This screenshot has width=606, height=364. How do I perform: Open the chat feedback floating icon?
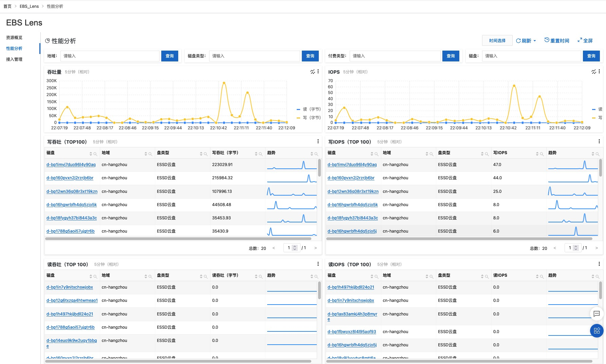pos(596,314)
